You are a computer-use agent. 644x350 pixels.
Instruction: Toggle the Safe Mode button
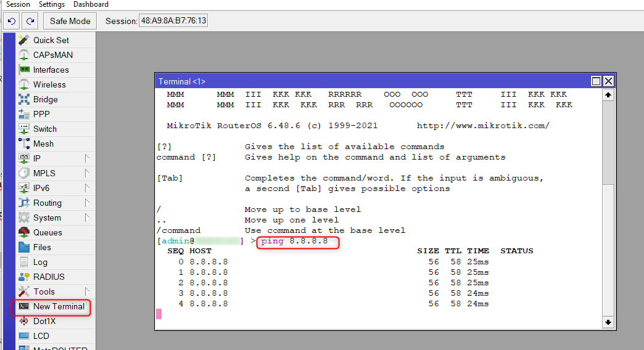pos(70,21)
